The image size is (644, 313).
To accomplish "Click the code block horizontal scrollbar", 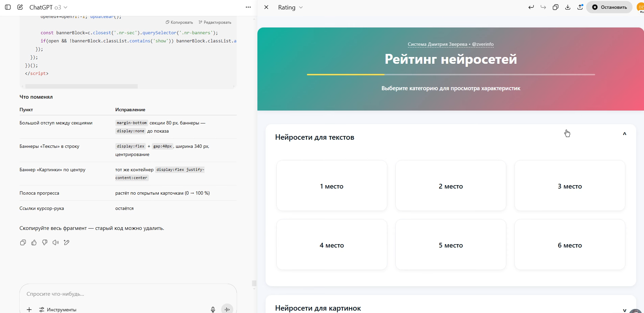I will point(81,86).
